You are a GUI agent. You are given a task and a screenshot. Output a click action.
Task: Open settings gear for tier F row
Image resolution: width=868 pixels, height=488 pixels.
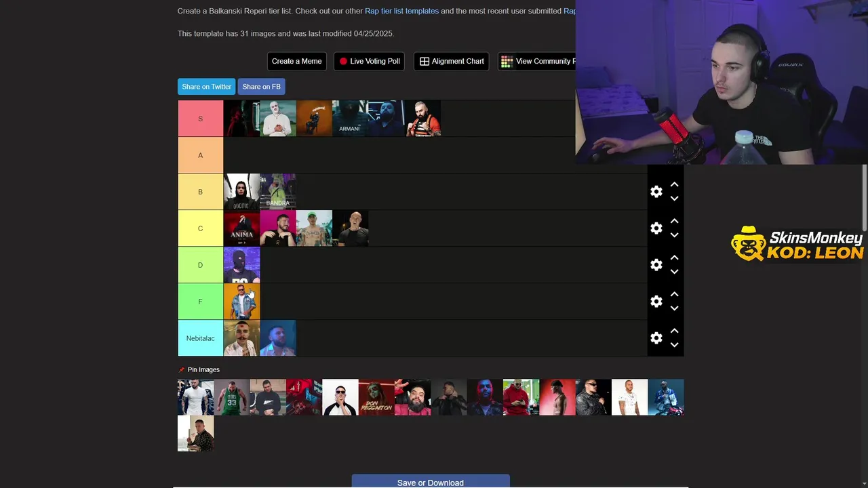(656, 302)
